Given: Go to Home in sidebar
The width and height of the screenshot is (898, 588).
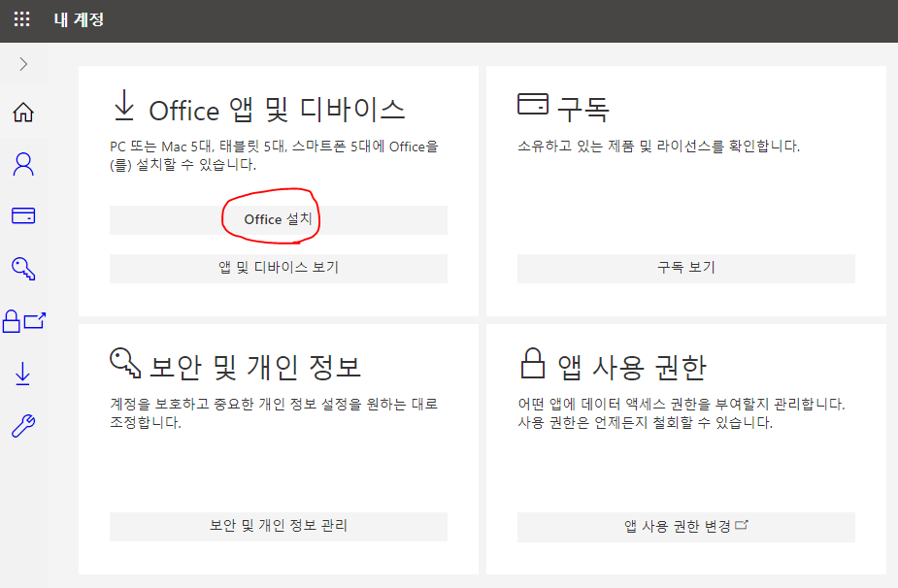Looking at the screenshot, I should point(23,113).
